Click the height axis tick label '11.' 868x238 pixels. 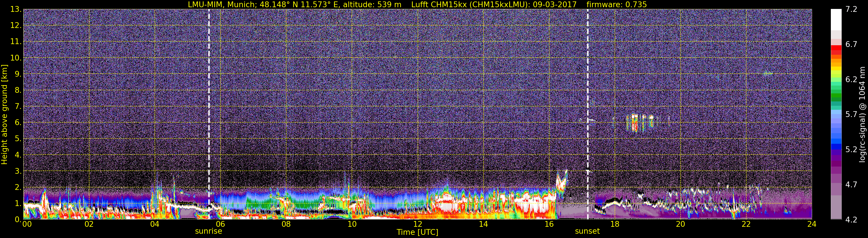coord(16,42)
